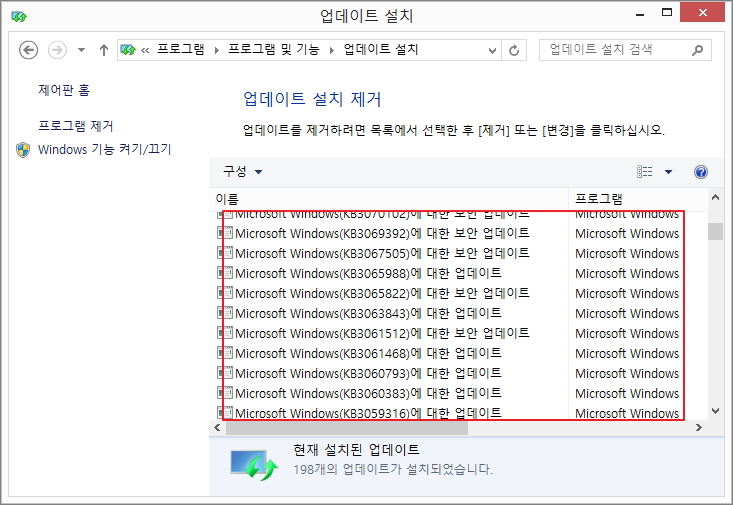The image size is (733, 505).
Task: Click the icon of the KB3067505 row
Action: click(x=225, y=252)
